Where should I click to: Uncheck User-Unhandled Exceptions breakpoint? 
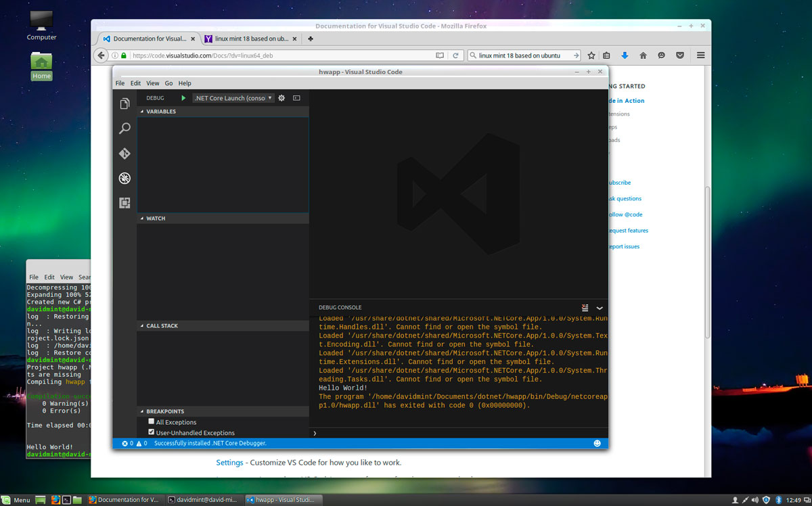pyautogui.click(x=152, y=432)
